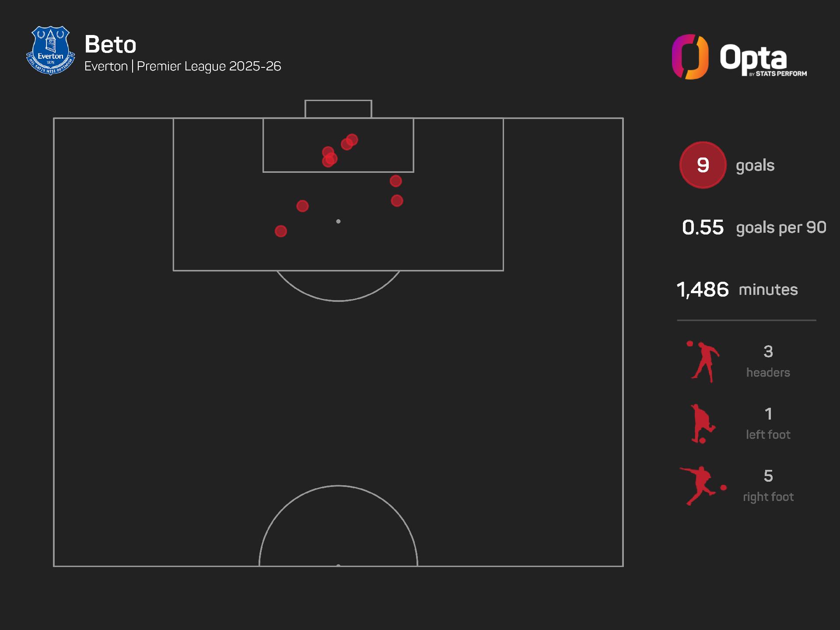Click the lowest-left goal marker in the box
The height and width of the screenshot is (630, 840).
pos(281,231)
